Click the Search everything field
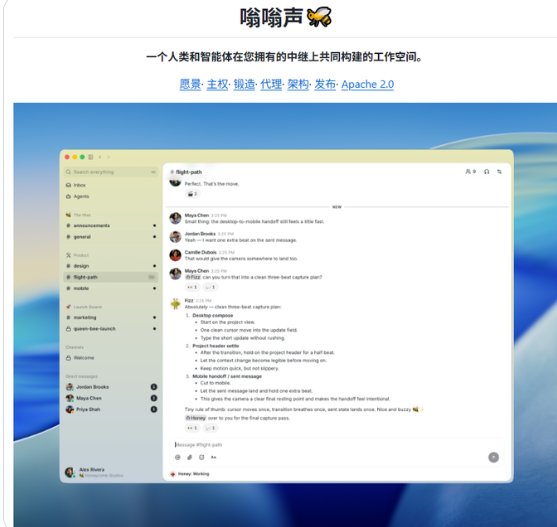This screenshot has width=557, height=527. pyautogui.click(x=111, y=172)
